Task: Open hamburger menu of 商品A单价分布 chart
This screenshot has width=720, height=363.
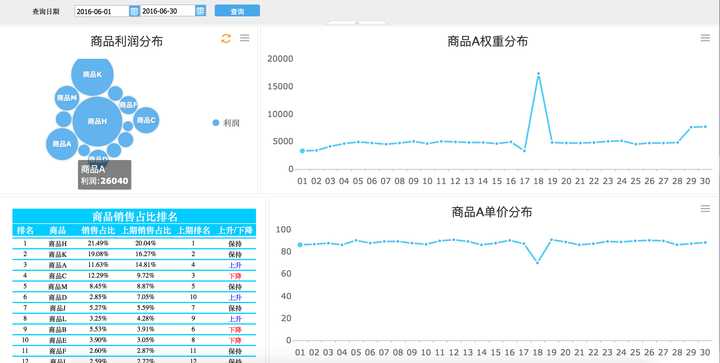Action: point(705,209)
